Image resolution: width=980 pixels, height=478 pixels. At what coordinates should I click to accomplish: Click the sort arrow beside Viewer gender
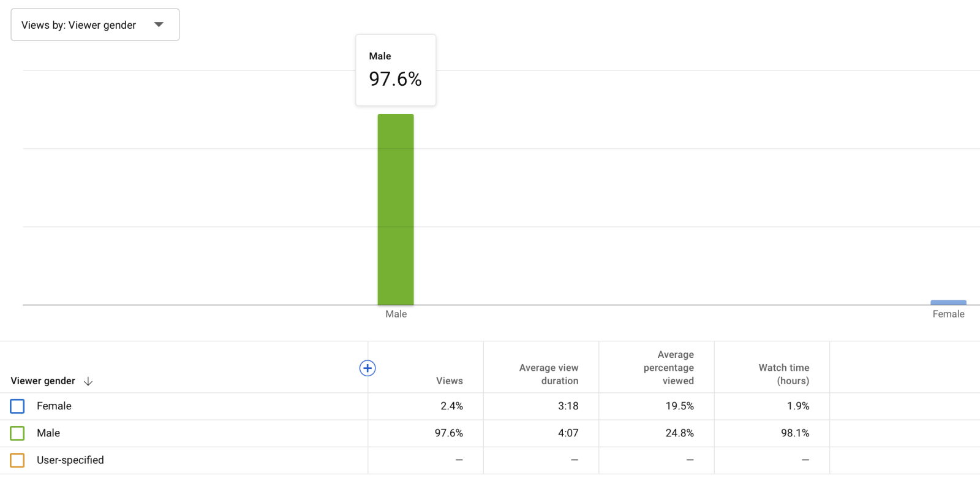point(88,381)
